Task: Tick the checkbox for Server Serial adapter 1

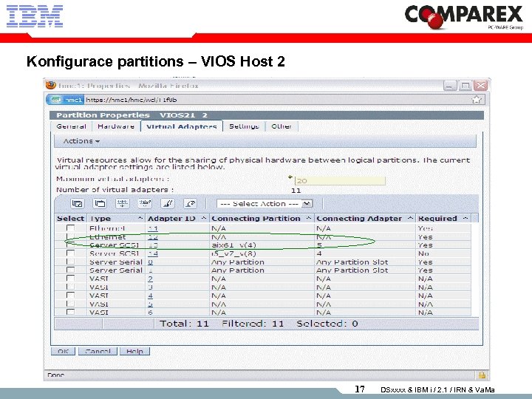Action: click(x=71, y=270)
